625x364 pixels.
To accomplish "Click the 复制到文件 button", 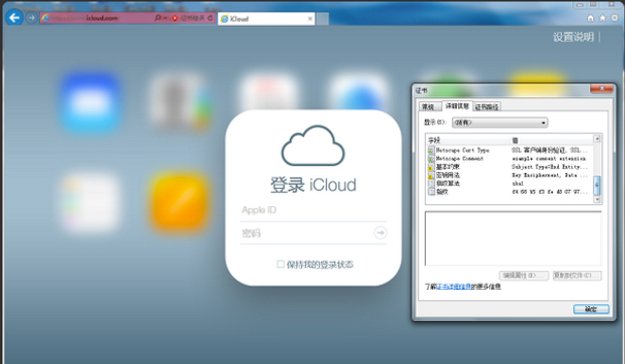I will click(x=577, y=275).
